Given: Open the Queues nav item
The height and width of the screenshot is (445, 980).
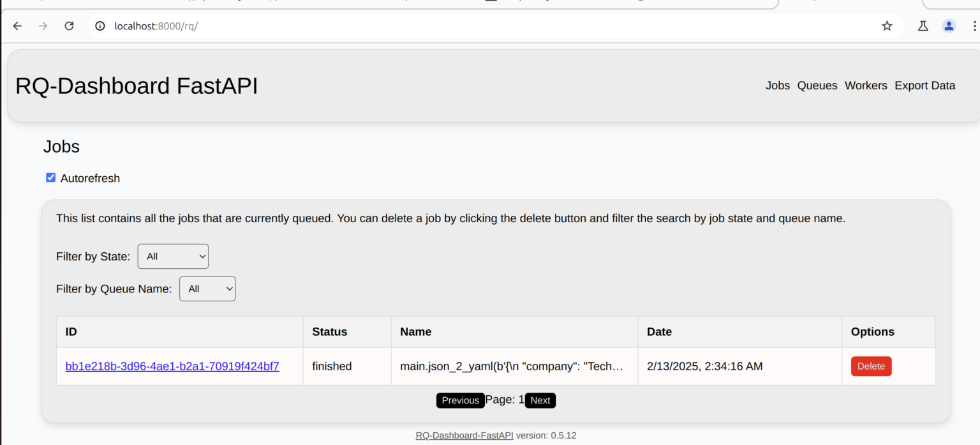Looking at the screenshot, I should pos(817,86).
